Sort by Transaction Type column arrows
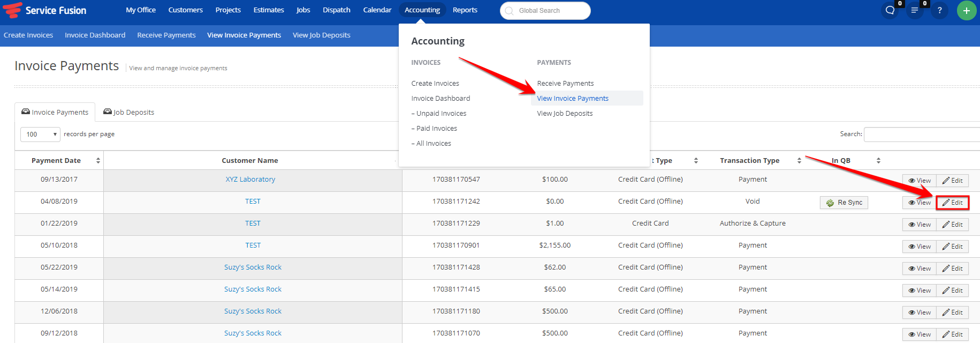Screen dimensions: 980x343 (799, 160)
